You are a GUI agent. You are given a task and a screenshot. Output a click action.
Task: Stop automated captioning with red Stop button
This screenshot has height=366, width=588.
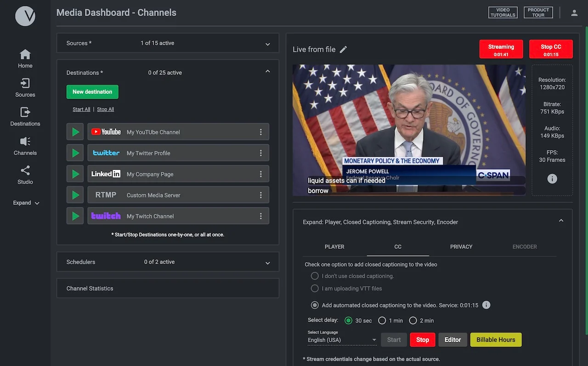pyautogui.click(x=423, y=340)
